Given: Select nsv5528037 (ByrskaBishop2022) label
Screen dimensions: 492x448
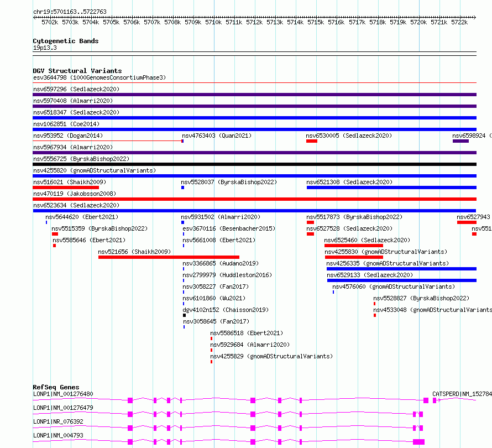Looking at the screenshot, I should (229, 182).
